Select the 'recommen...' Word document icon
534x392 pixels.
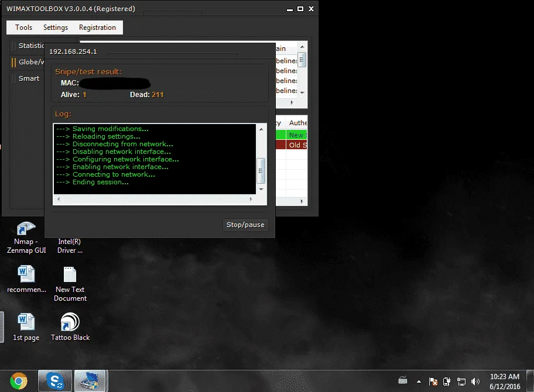[x=26, y=279]
